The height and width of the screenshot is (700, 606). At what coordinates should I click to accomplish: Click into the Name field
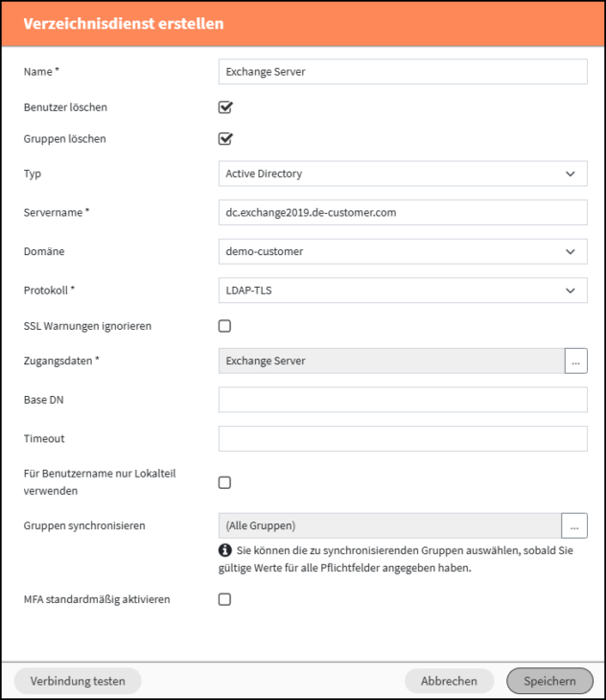click(403, 71)
